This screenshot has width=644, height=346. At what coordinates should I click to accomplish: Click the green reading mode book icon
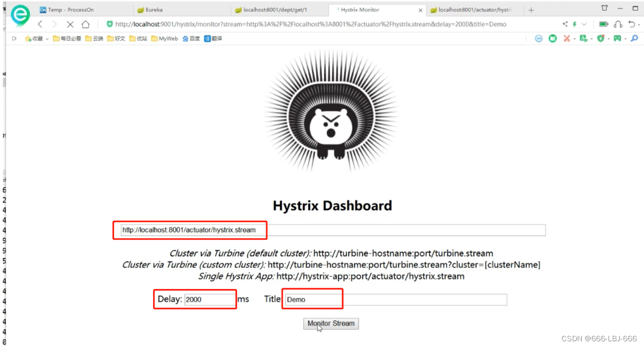[553, 39]
